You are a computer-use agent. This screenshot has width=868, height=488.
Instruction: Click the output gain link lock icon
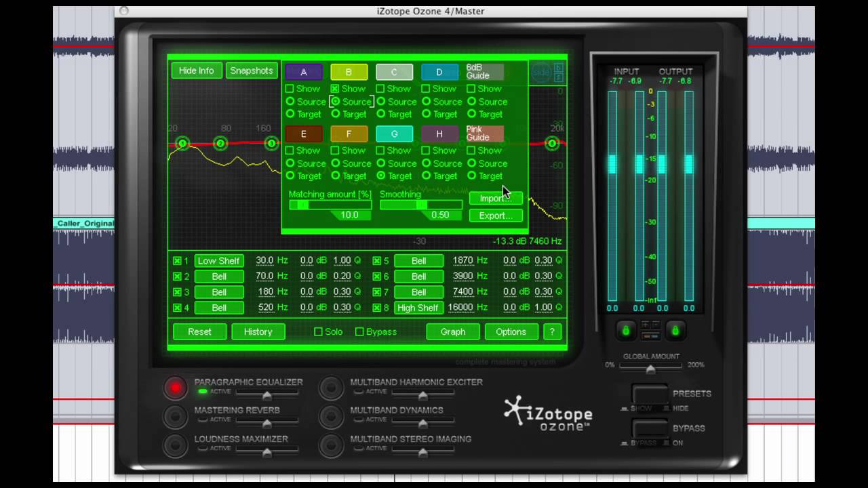[x=674, y=331]
